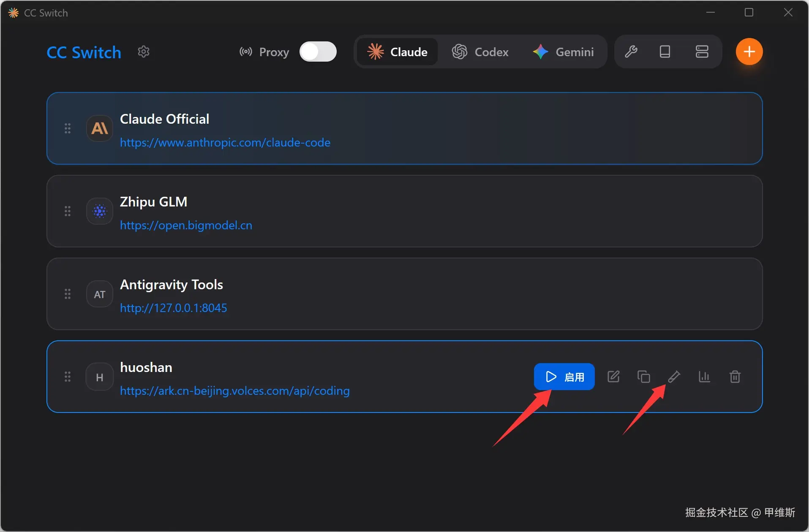Switch to the Claude tab
809x532 pixels.
(x=397, y=52)
